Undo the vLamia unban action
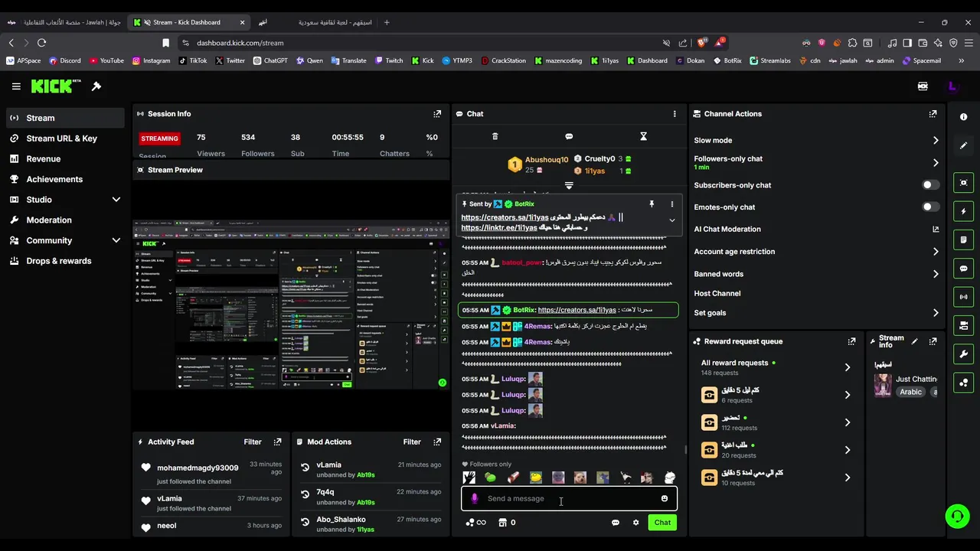Viewport: 980px width, 551px height. coord(305,468)
